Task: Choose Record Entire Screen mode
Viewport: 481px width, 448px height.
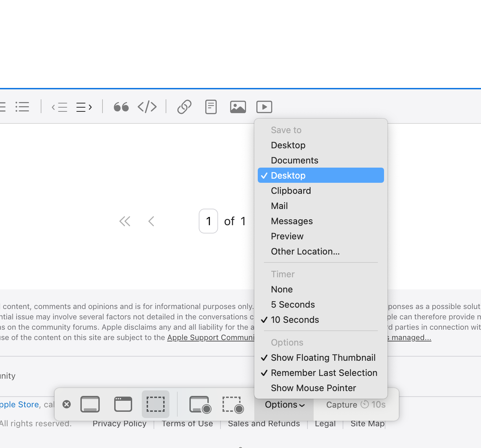Action: 200,405
